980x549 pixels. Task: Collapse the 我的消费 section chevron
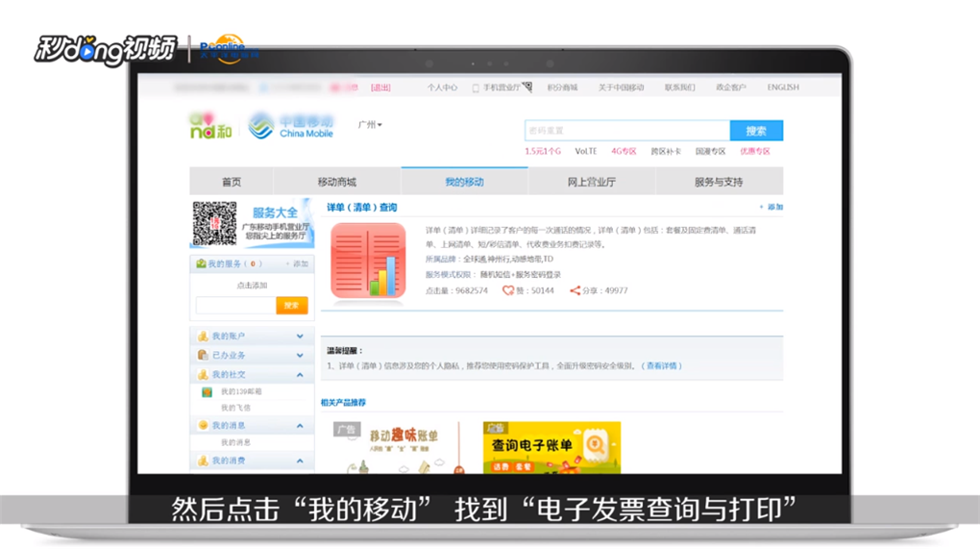coord(300,461)
